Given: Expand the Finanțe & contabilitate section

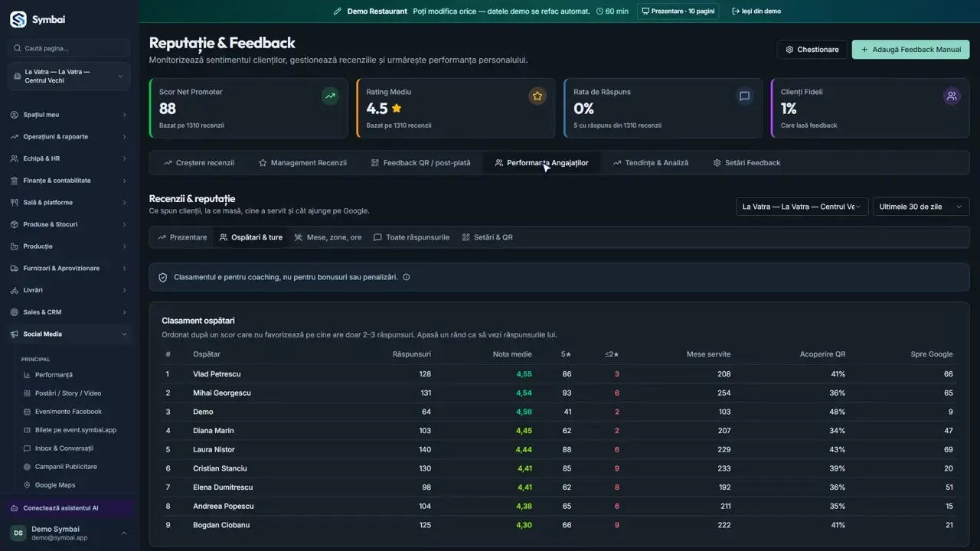Looking at the screenshot, I should pos(69,181).
